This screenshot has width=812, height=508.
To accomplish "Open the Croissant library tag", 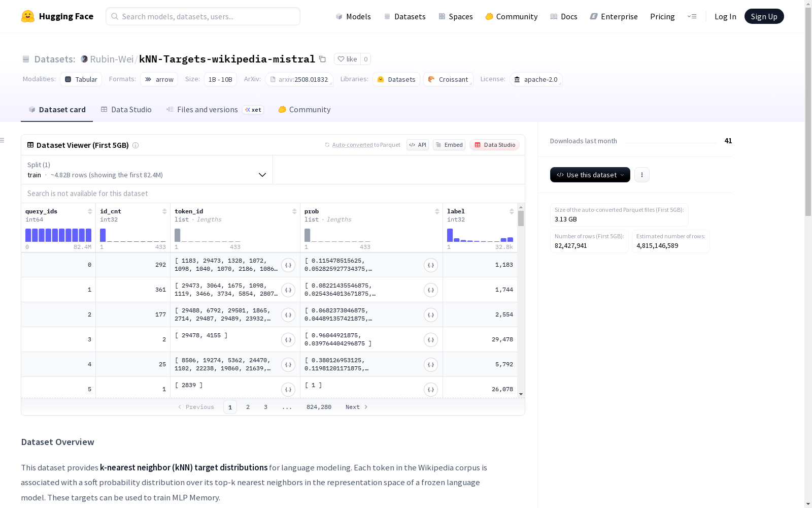I will coord(448,79).
